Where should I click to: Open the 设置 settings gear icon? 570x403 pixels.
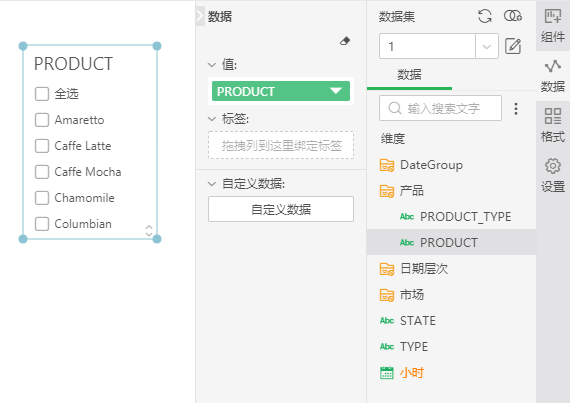[553, 175]
